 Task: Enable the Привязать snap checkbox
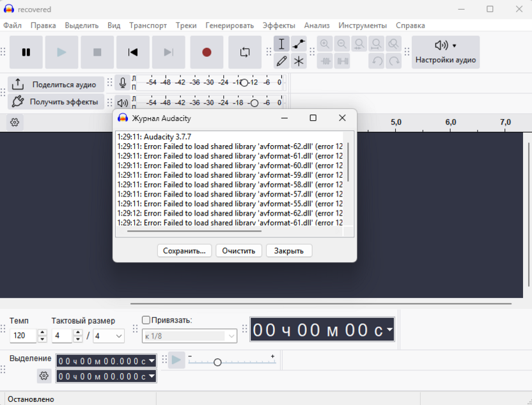pos(146,320)
